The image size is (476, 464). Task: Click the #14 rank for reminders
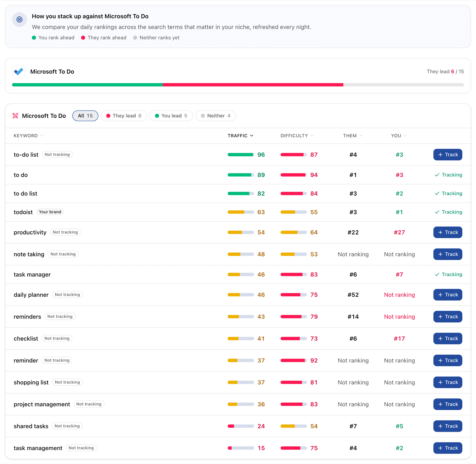[353, 316]
